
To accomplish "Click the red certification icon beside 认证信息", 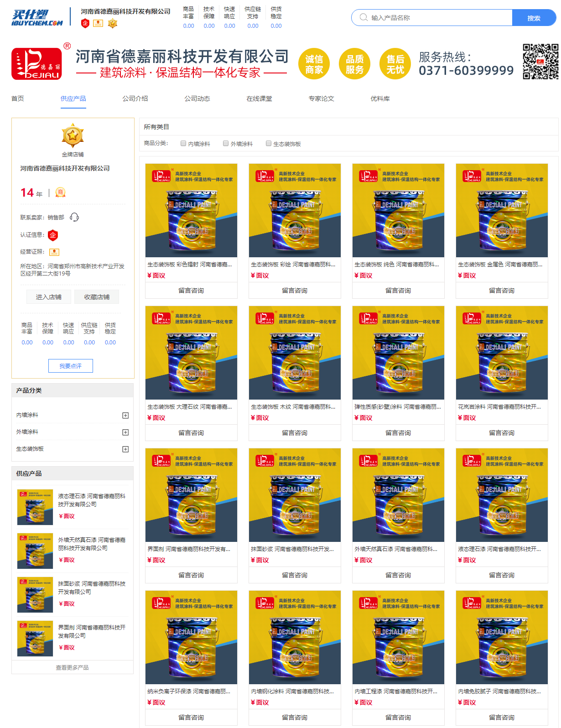I will [53, 235].
